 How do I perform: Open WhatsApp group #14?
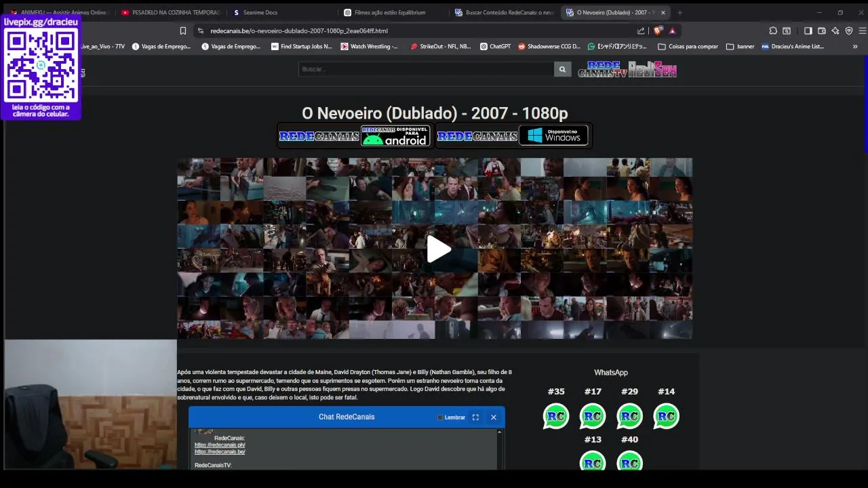(x=666, y=416)
